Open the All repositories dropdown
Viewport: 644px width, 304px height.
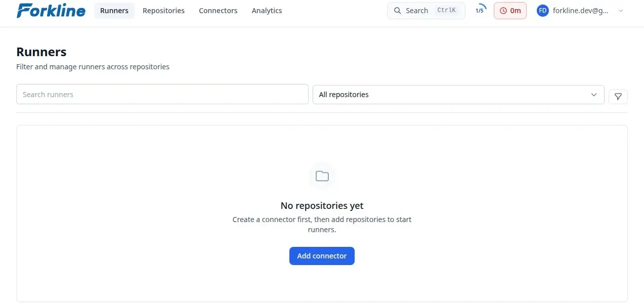click(459, 95)
